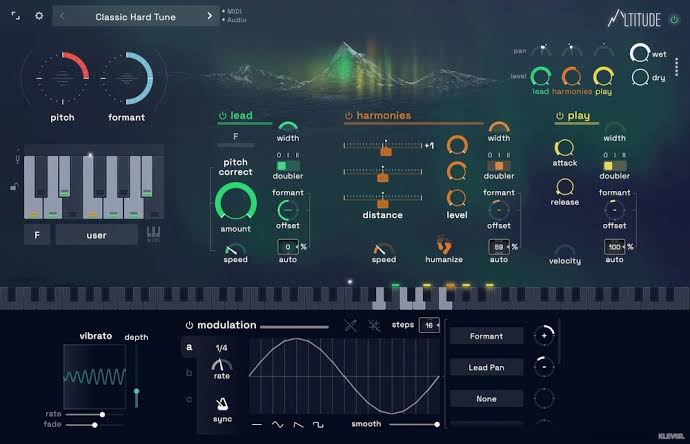Click the modulation rate knob
Viewport: 690px width, 444px height.
[222, 364]
